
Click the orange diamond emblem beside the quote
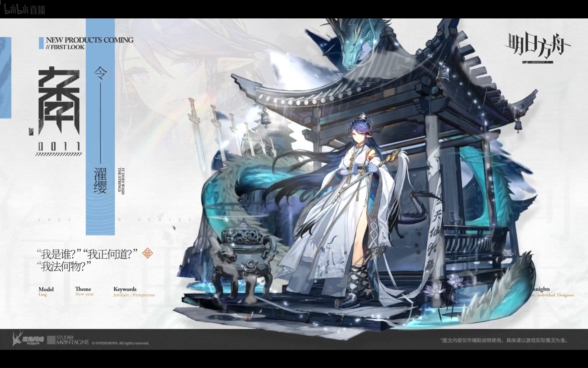[x=147, y=253]
